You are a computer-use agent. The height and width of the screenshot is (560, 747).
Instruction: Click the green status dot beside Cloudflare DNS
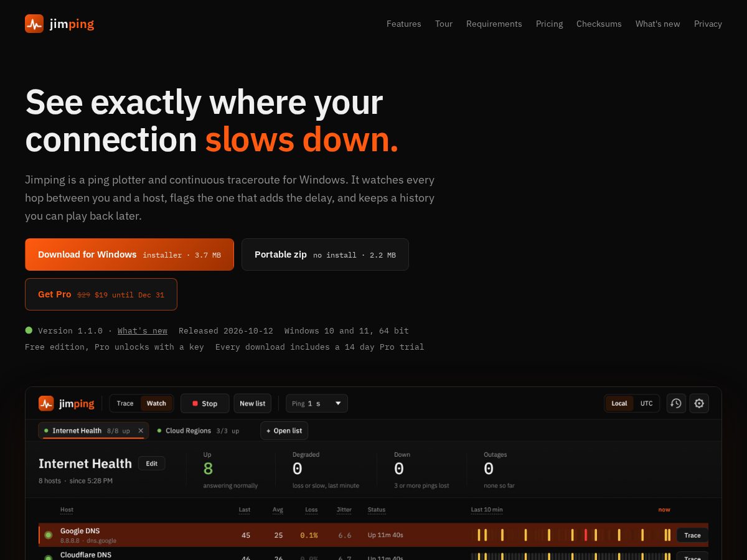pyautogui.click(x=49, y=558)
